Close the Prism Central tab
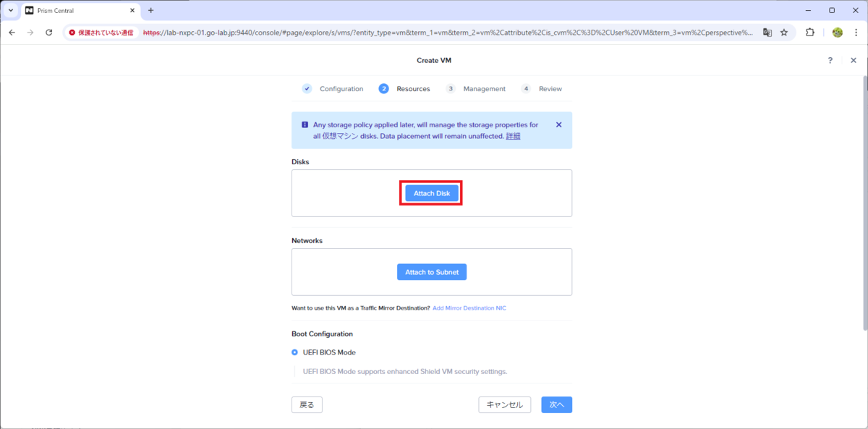This screenshot has height=429, width=868. [132, 11]
